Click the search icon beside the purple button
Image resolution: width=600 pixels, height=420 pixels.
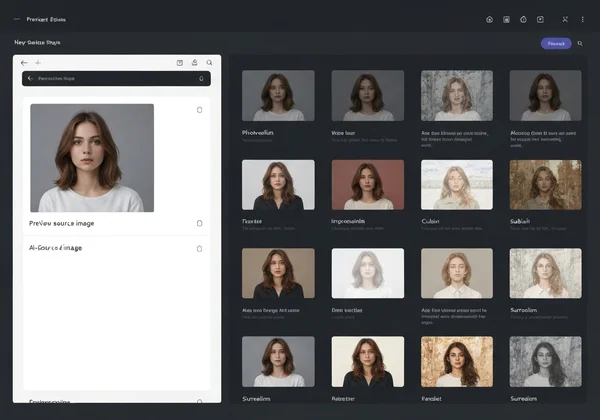580,44
